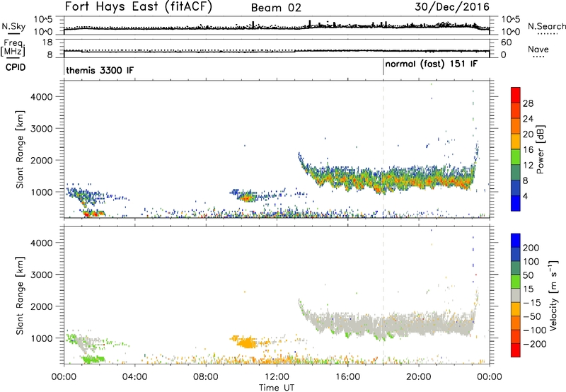Click the 'Velocity [m s⁻¹]' colorbar label
The image size is (566, 392).
(553, 295)
